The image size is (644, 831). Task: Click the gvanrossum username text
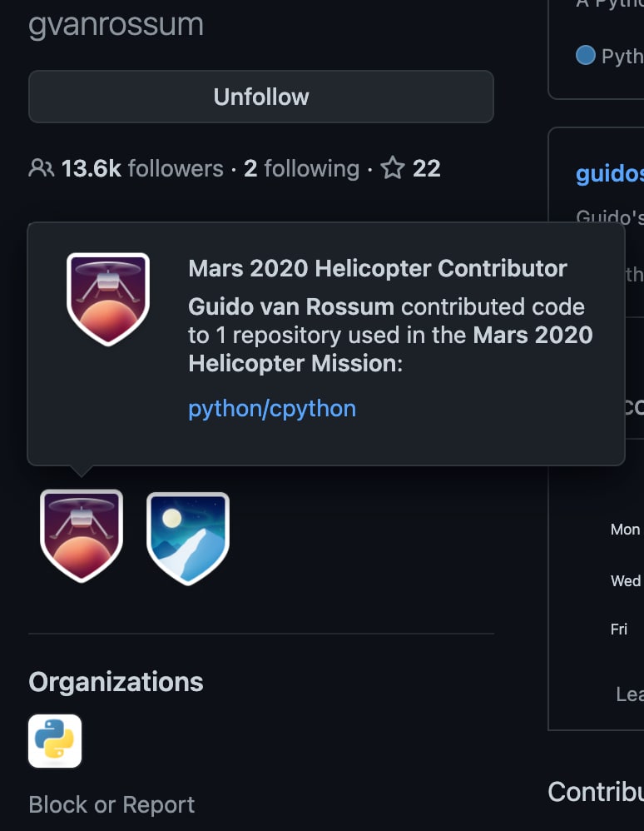tap(116, 25)
